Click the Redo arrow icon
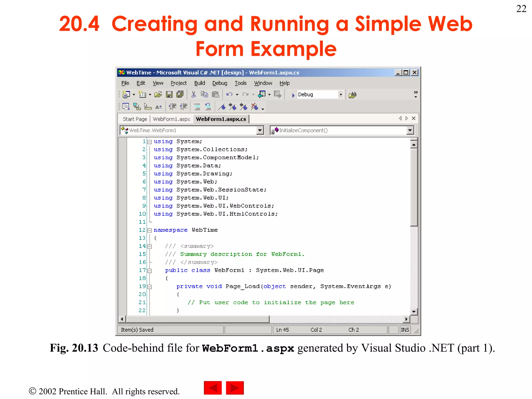Screen dimensions: 532x399 click(245, 95)
